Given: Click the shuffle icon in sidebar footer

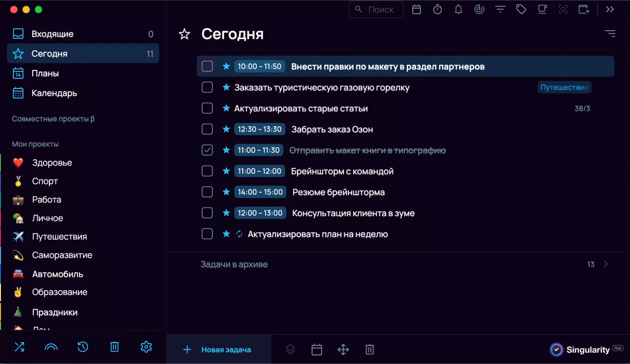Looking at the screenshot, I should coord(19,347).
